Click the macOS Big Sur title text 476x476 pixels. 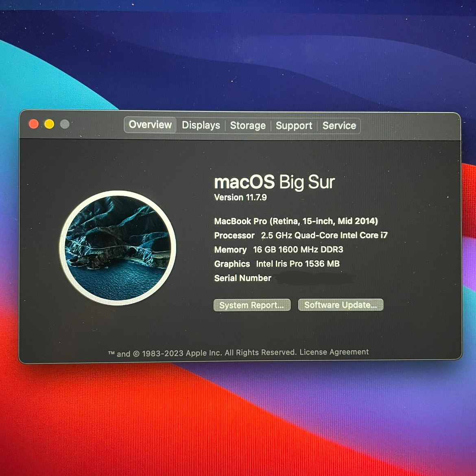coord(274,182)
